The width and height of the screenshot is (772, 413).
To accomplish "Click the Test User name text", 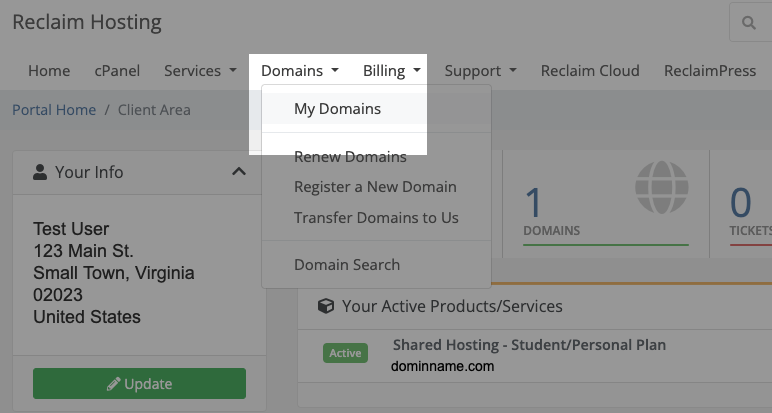I will pos(71,229).
